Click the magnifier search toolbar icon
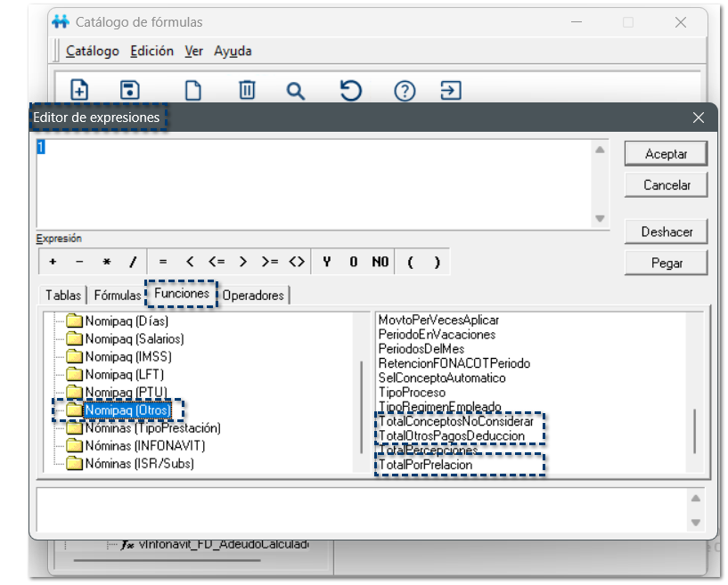Screen dimensions: 728x585 click(296, 90)
